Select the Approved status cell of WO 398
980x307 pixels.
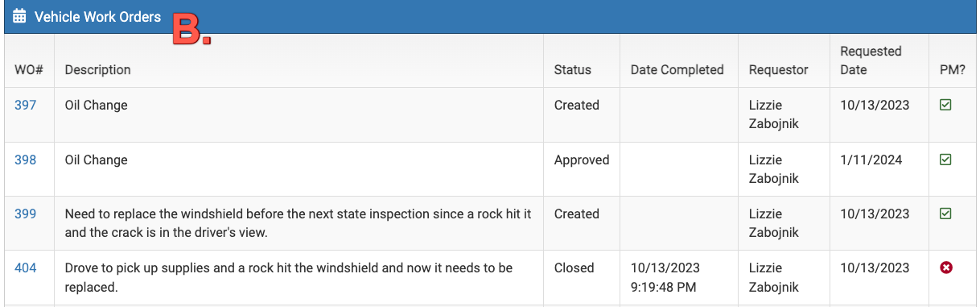pos(582,160)
